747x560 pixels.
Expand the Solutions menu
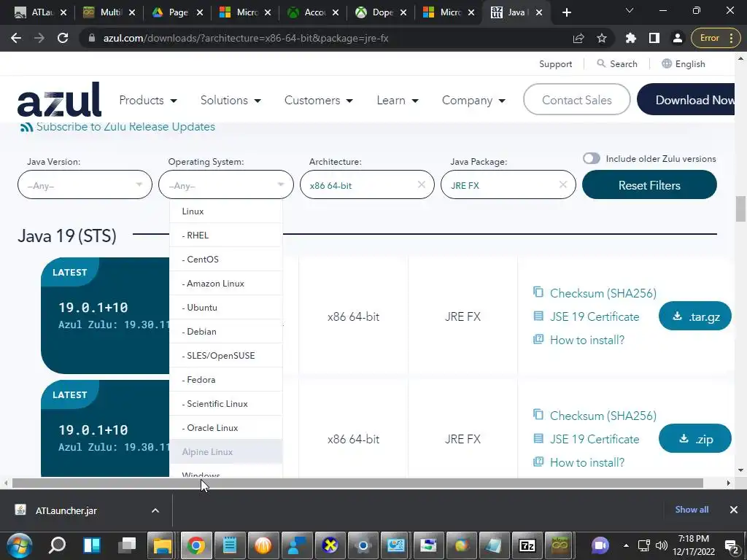[231, 100]
